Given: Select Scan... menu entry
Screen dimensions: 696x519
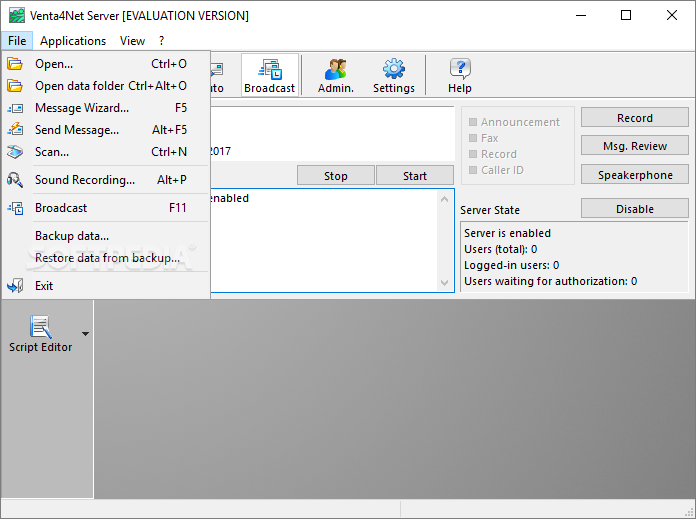Looking at the screenshot, I should (x=106, y=152).
